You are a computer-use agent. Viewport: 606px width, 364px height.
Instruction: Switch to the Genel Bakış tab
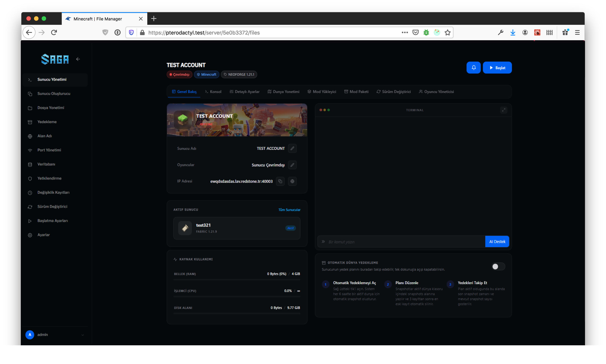184,92
